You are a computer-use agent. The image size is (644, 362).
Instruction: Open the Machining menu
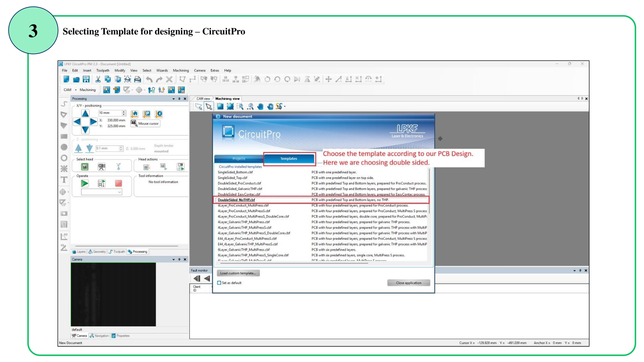coord(181,70)
